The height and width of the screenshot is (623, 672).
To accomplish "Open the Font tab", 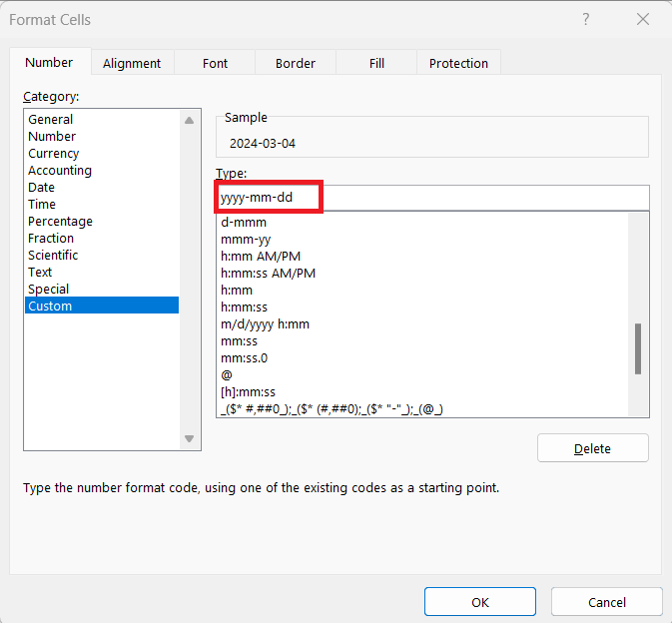I will click(215, 64).
